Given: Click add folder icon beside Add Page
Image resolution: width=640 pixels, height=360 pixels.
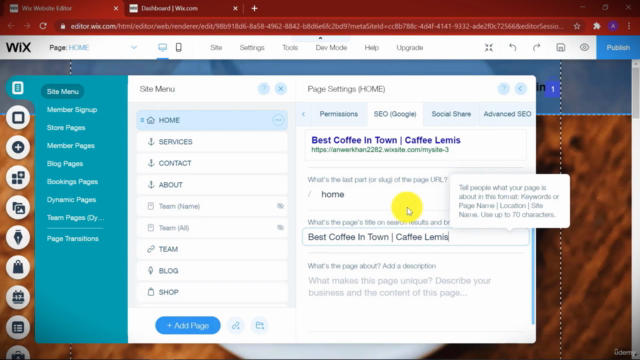Looking at the screenshot, I should [x=260, y=325].
